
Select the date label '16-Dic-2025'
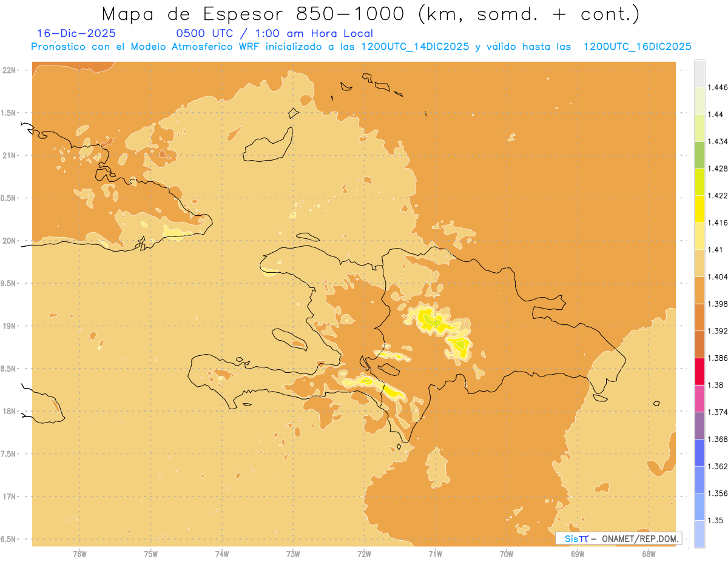coord(76,34)
